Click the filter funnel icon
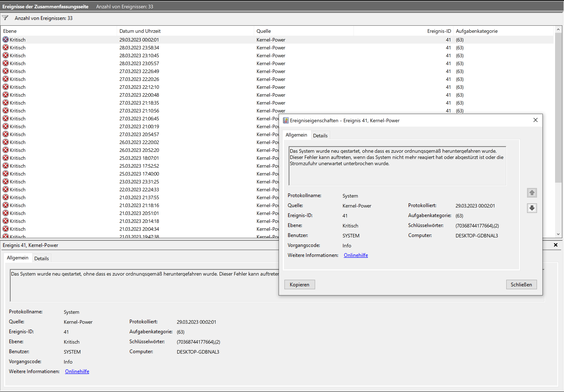Viewport: 564px width, 392px height. [x=5, y=18]
